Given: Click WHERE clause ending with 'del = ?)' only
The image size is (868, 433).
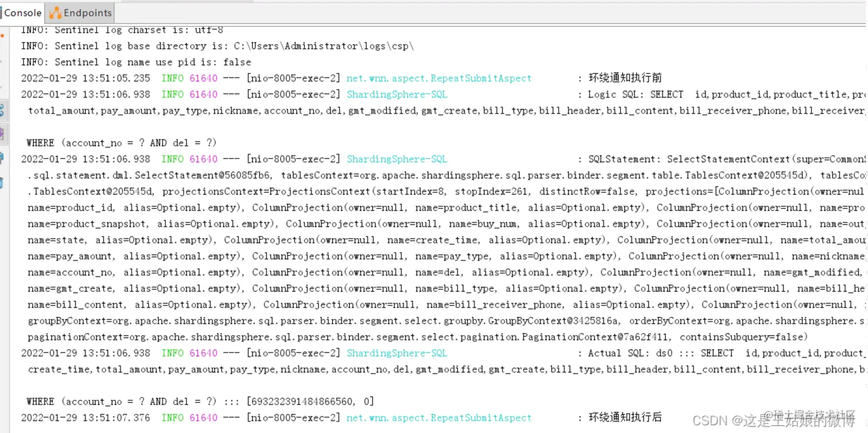Looking at the screenshot, I should tap(121, 143).
